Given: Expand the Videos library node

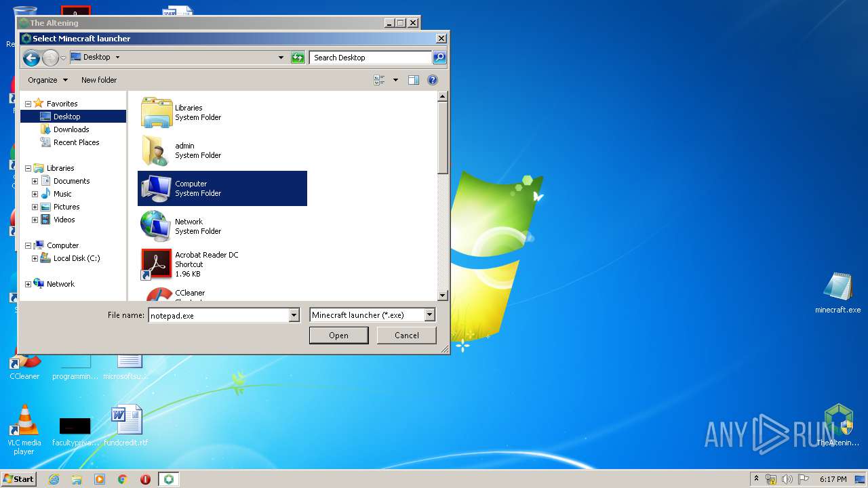Looking at the screenshot, I should 35,220.
